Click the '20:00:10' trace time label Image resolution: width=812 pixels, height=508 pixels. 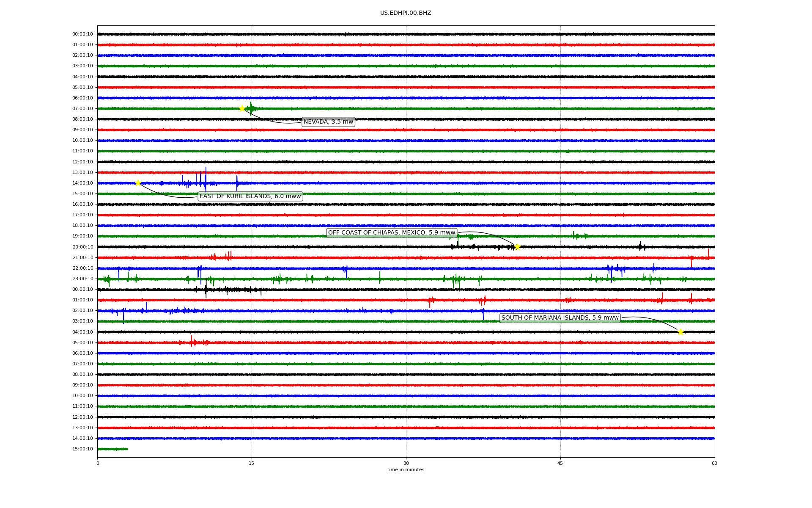(x=82, y=247)
